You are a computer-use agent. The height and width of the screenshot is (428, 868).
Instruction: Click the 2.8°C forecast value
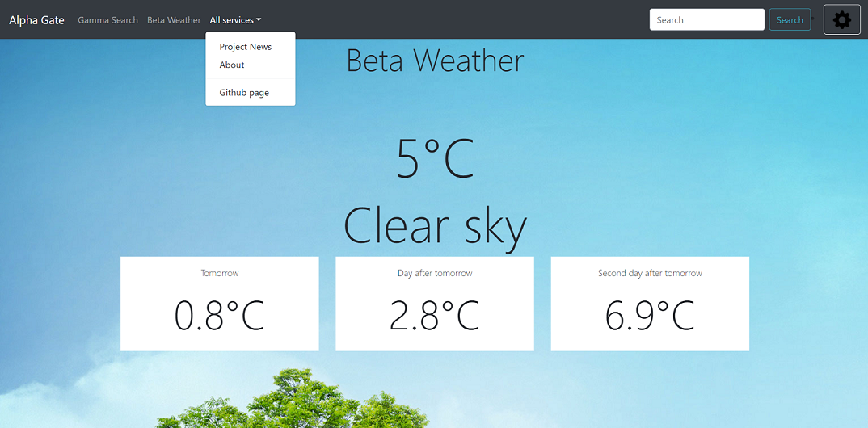tap(435, 316)
